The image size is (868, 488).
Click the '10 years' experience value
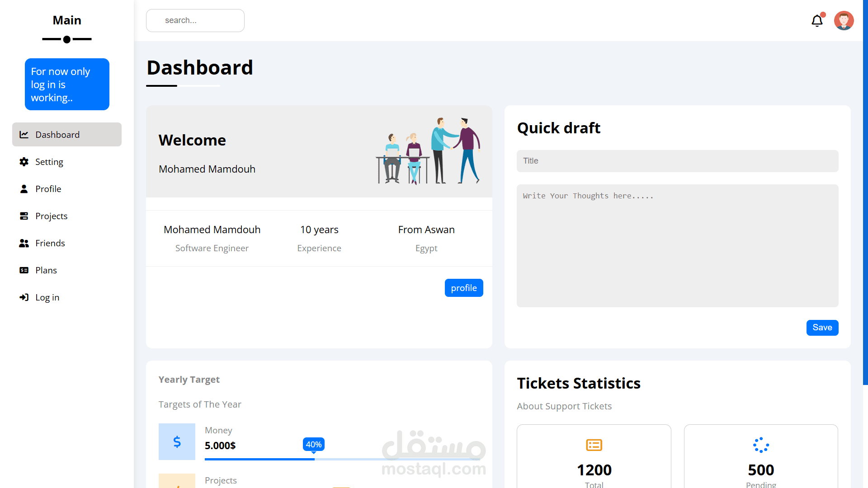tap(319, 230)
